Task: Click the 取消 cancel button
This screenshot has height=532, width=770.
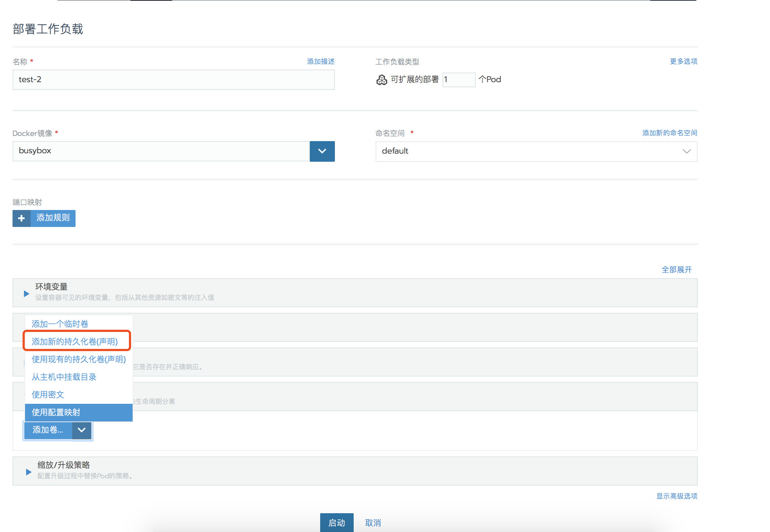Action: 373,523
